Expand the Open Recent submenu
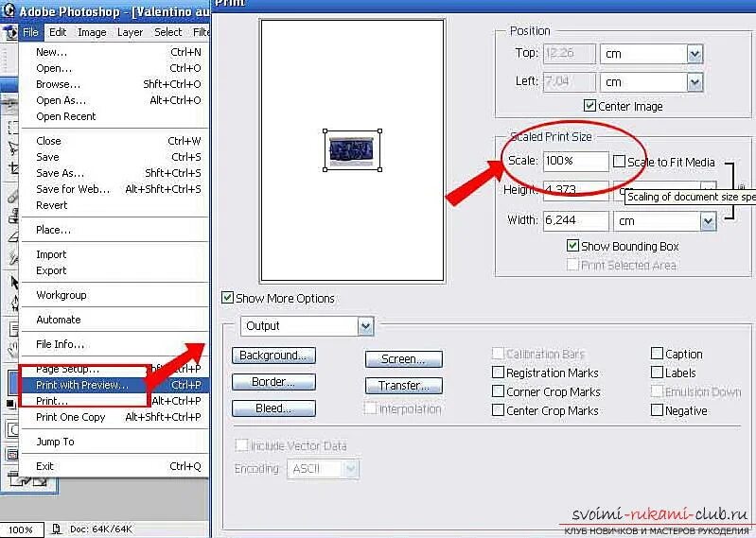Screen dimensions: 756x538 point(115,116)
